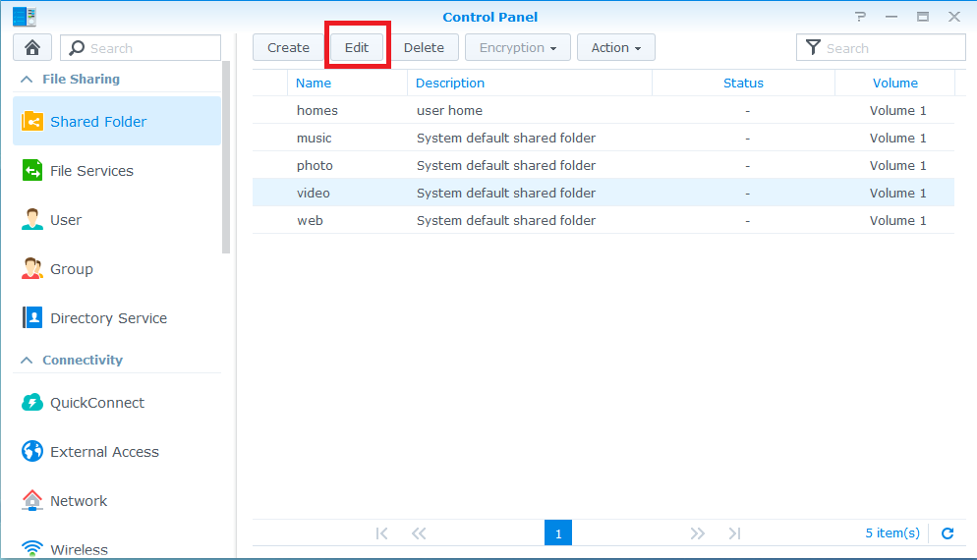The height and width of the screenshot is (560, 977).
Task: Click the Create button
Action: tap(288, 47)
